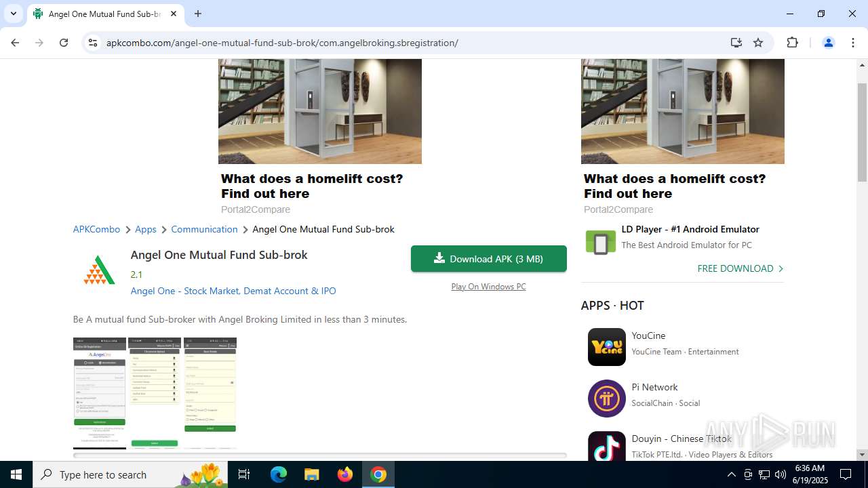Click the network tray icon

coord(764,474)
